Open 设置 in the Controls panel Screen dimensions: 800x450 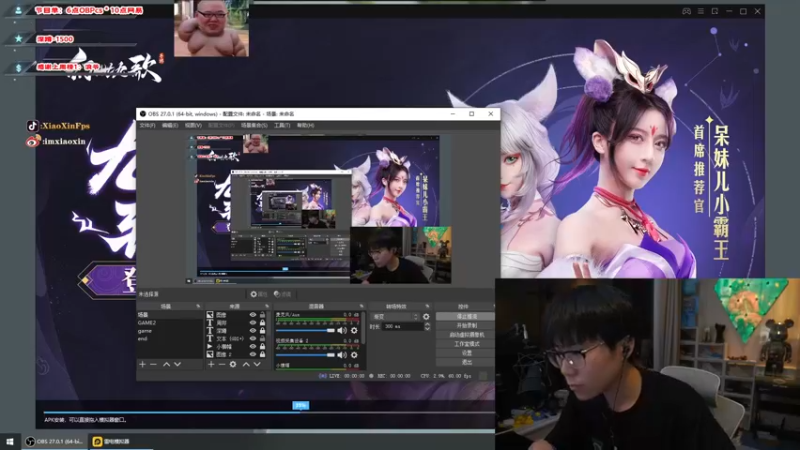pyautogui.click(x=466, y=353)
